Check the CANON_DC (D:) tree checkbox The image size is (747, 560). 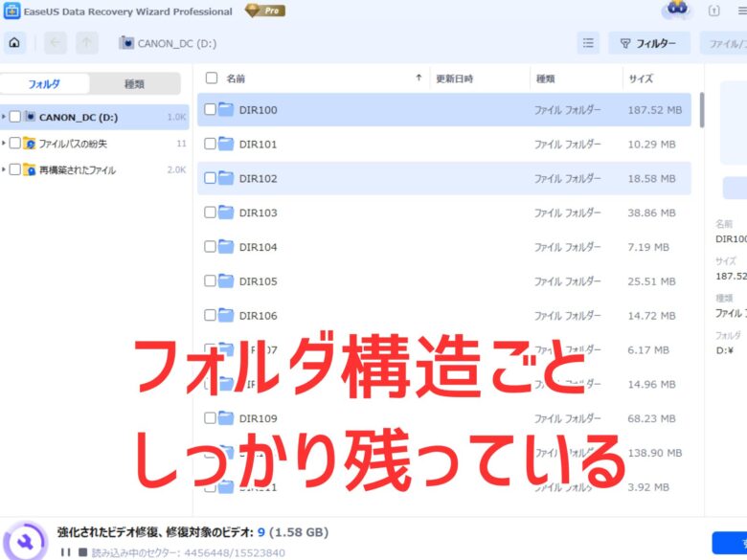tap(14, 117)
